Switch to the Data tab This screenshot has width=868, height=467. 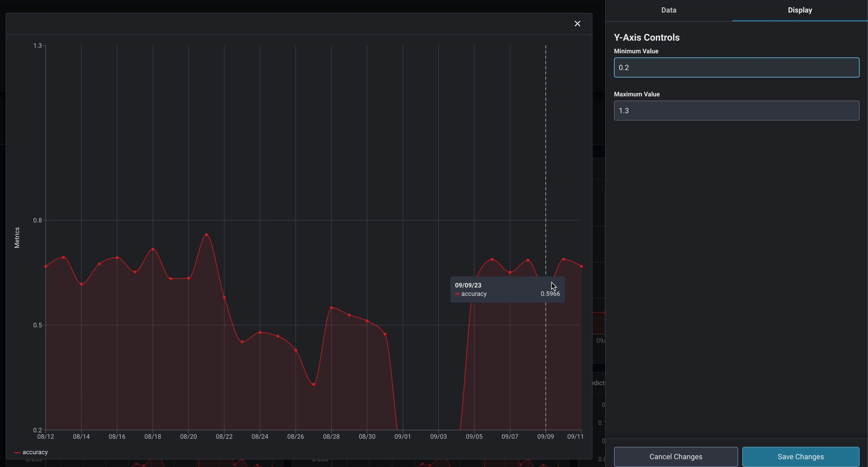(669, 10)
